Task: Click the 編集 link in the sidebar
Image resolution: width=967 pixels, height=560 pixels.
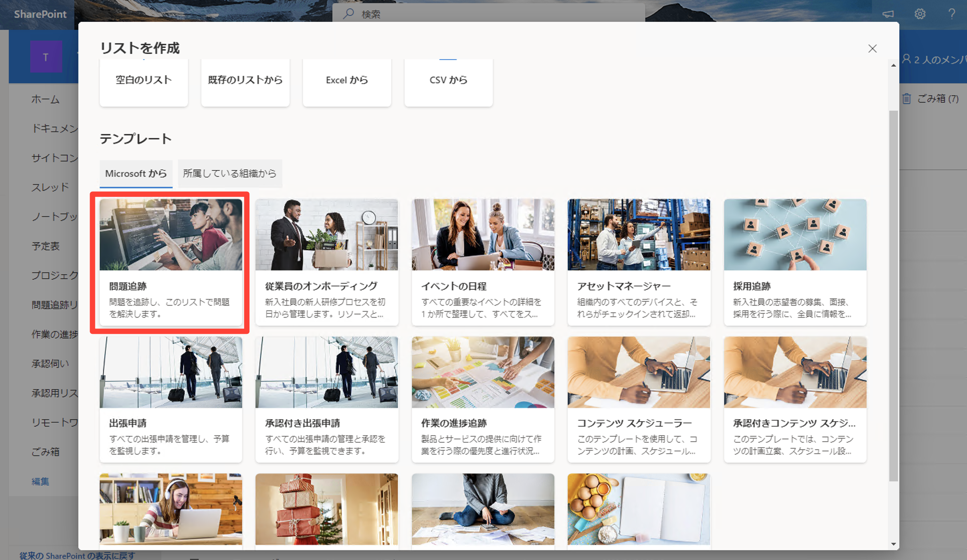Action: coord(40,481)
